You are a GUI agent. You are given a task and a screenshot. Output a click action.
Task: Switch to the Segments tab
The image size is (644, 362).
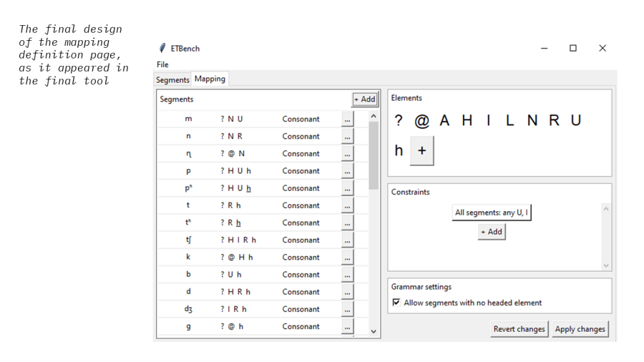pos(173,79)
